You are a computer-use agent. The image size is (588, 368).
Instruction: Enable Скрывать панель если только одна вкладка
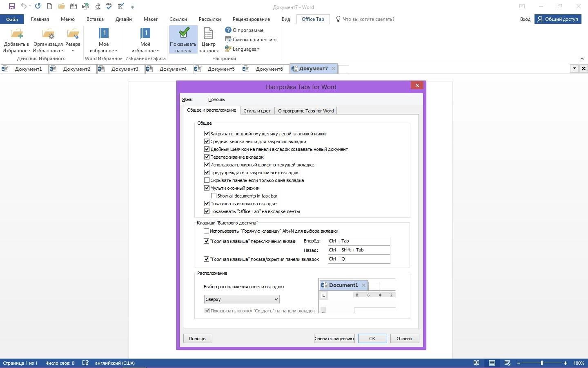coord(207,180)
